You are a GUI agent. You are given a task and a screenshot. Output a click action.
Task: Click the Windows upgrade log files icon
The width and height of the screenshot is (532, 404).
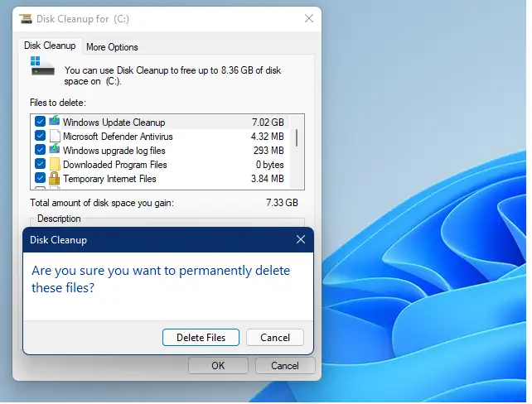pos(55,149)
